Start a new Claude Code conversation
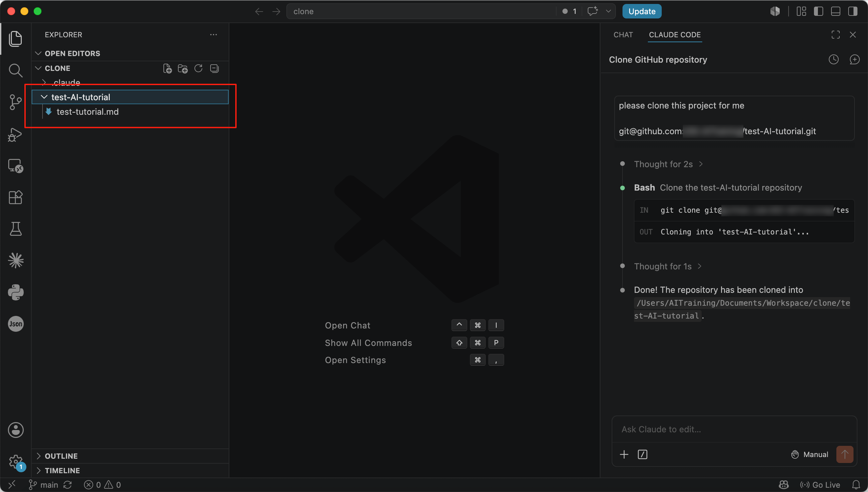 tap(854, 59)
